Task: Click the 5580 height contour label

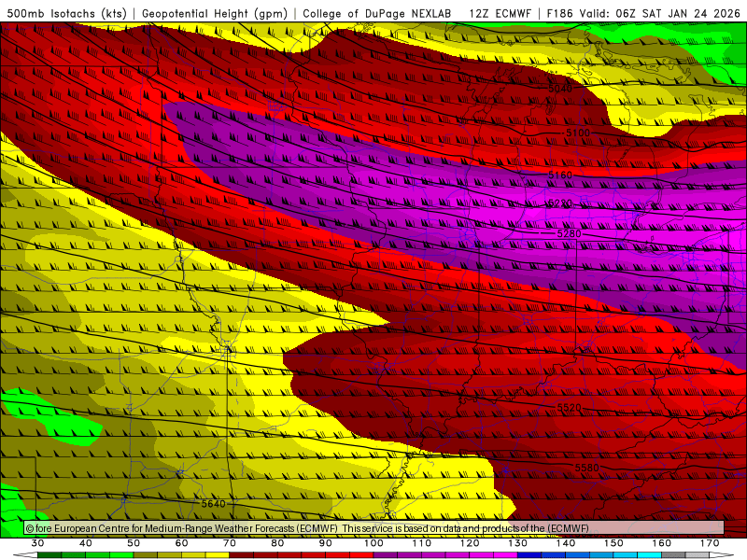Action: click(587, 469)
